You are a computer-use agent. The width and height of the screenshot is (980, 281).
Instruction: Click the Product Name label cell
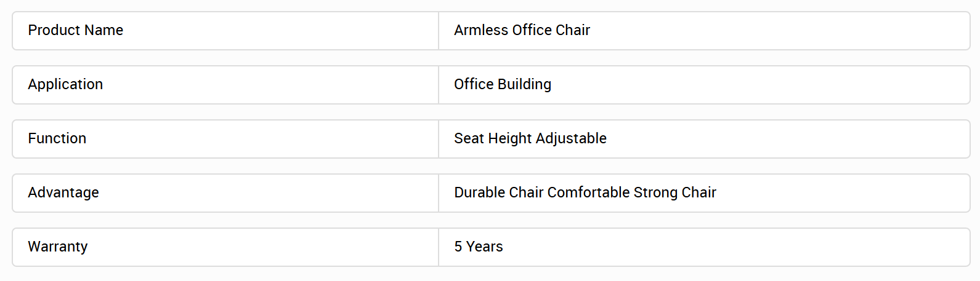click(225, 30)
